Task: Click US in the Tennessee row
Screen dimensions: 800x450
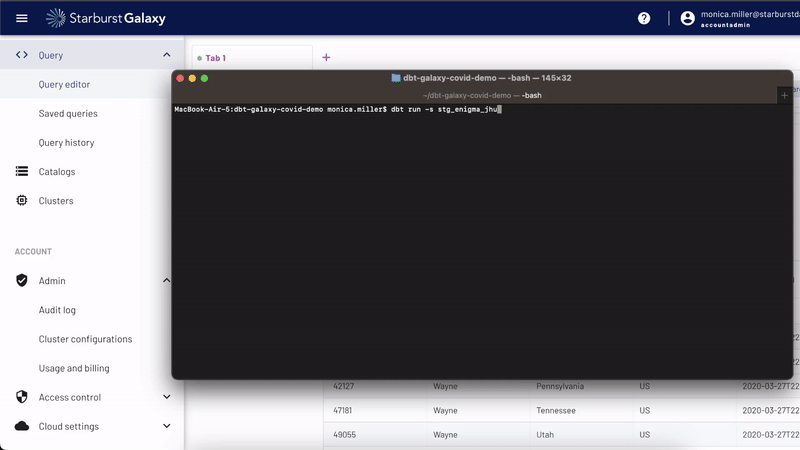Action: point(645,410)
